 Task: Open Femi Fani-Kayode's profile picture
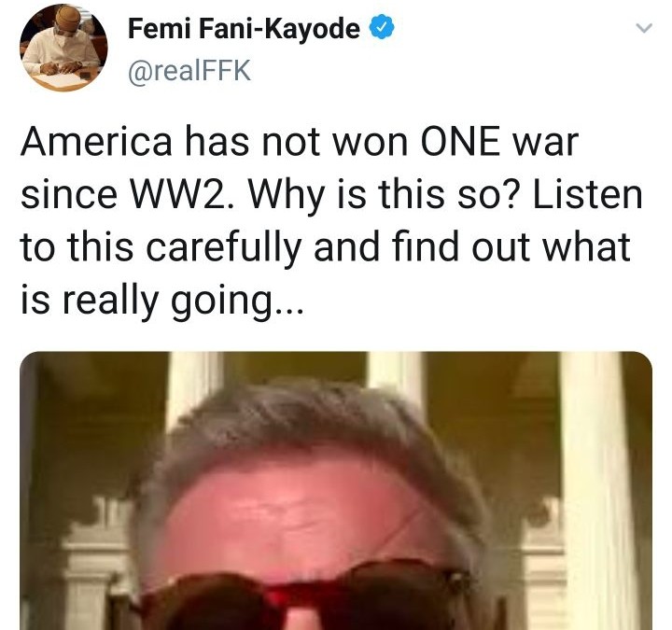coord(63,48)
